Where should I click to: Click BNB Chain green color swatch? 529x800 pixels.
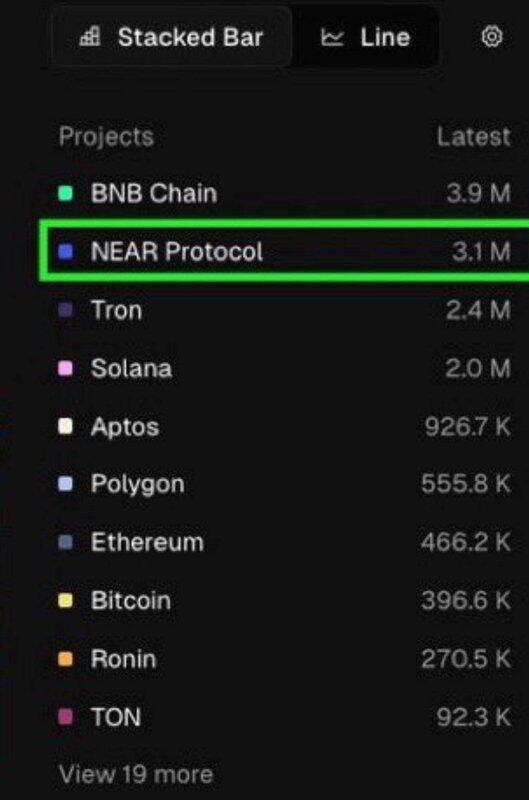[x=66, y=193]
